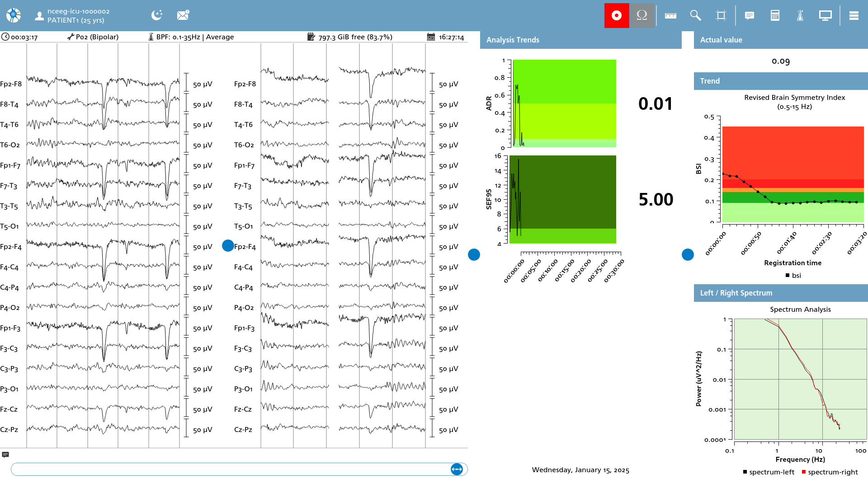
Task: Expand the Left / Right Spectrum section
Action: pos(781,293)
